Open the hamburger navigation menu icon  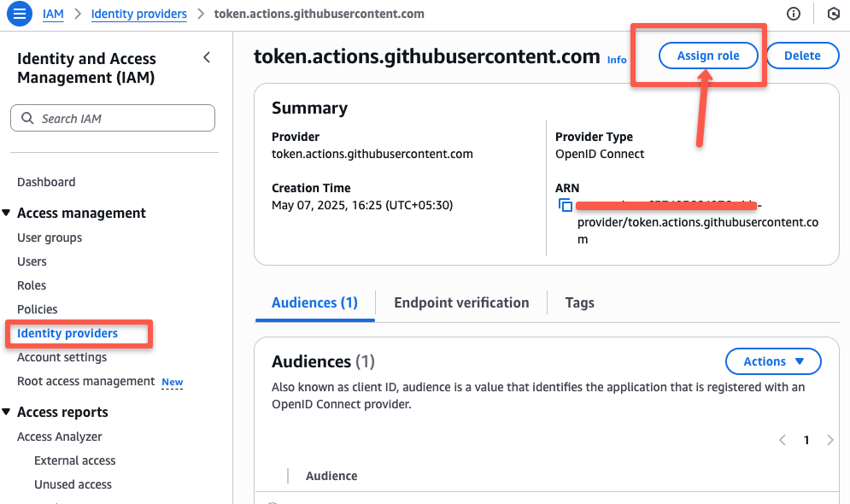(20, 14)
